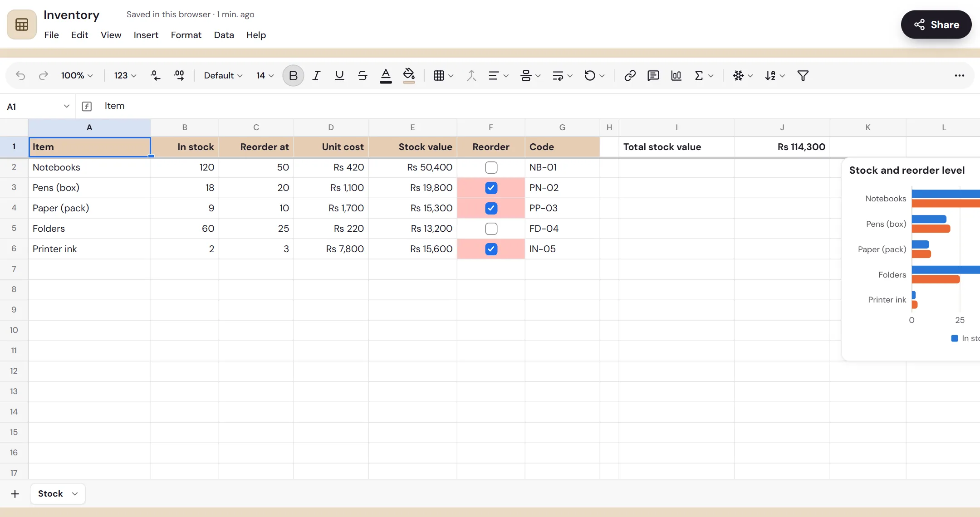Check Reorder box for Notebooks
Viewport: 980px width, 517px height.
pyautogui.click(x=491, y=167)
